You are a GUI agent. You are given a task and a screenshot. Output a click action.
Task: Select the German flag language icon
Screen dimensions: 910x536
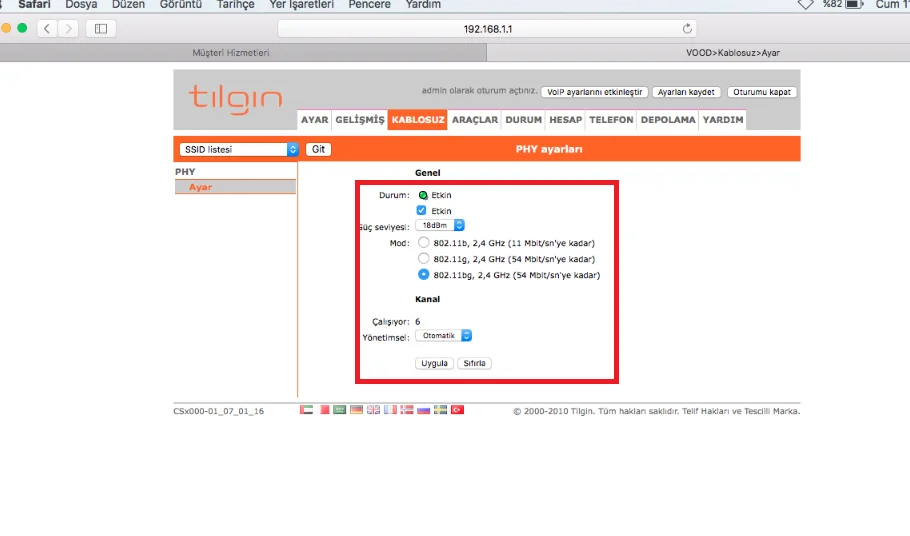pyautogui.click(x=356, y=410)
